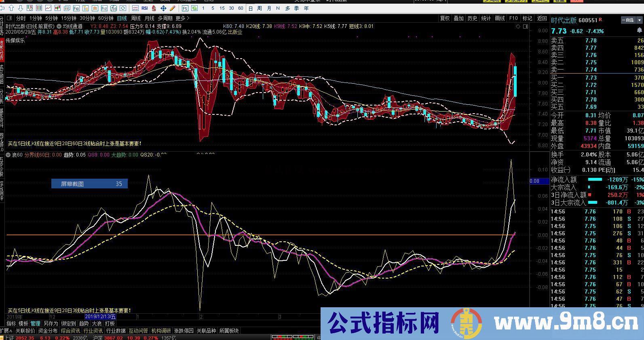Switch to the intraday line chart icon

click(48, 8)
